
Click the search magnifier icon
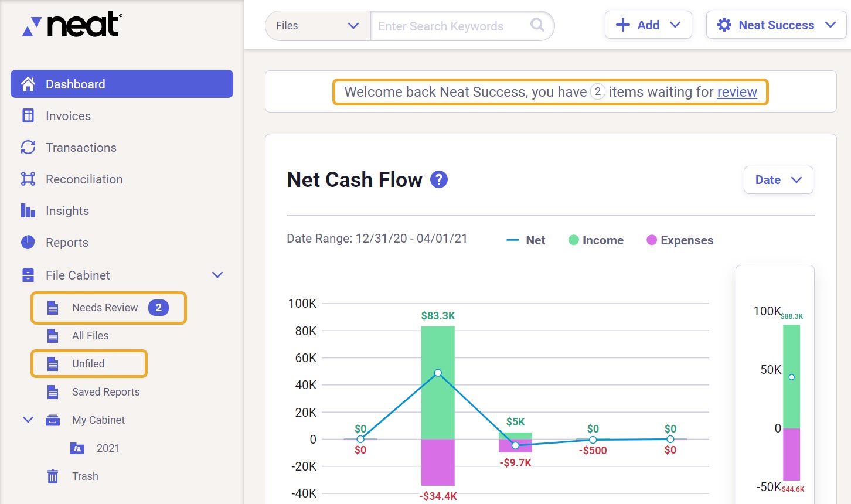pyautogui.click(x=537, y=25)
